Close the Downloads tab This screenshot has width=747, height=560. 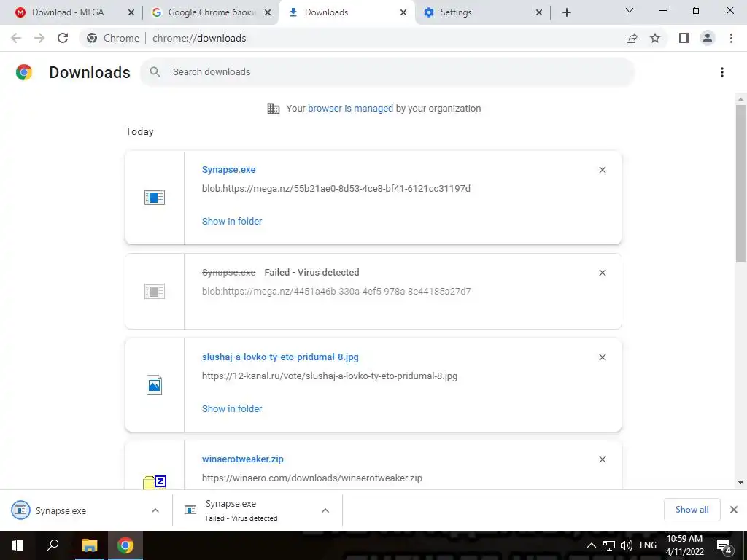click(403, 12)
